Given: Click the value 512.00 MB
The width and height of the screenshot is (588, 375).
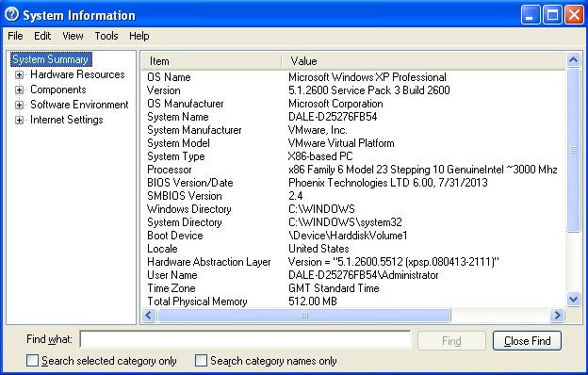Looking at the screenshot, I should pyautogui.click(x=313, y=302).
